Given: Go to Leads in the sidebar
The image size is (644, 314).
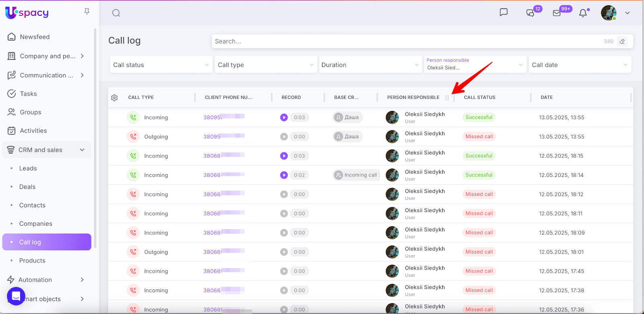Looking at the screenshot, I should coord(28,168).
